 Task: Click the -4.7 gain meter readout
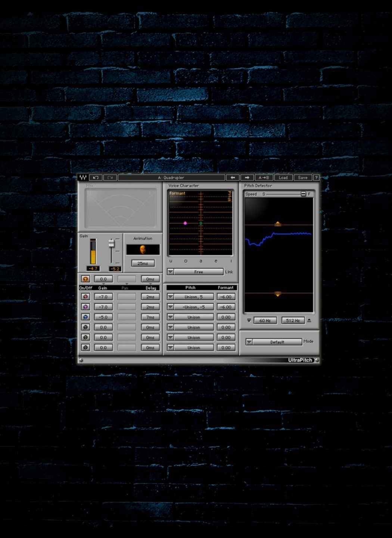pos(93,269)
